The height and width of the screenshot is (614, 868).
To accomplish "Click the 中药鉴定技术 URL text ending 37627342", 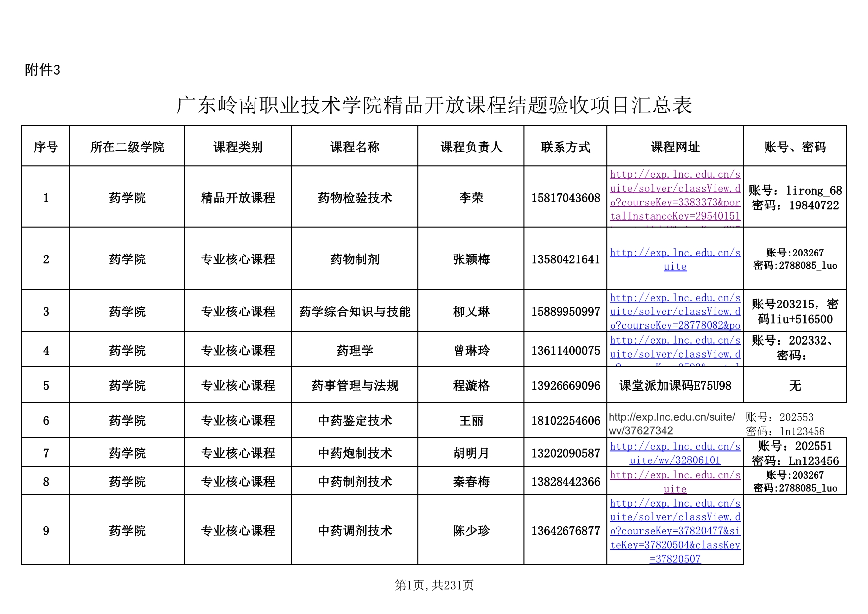I will 672,424.
